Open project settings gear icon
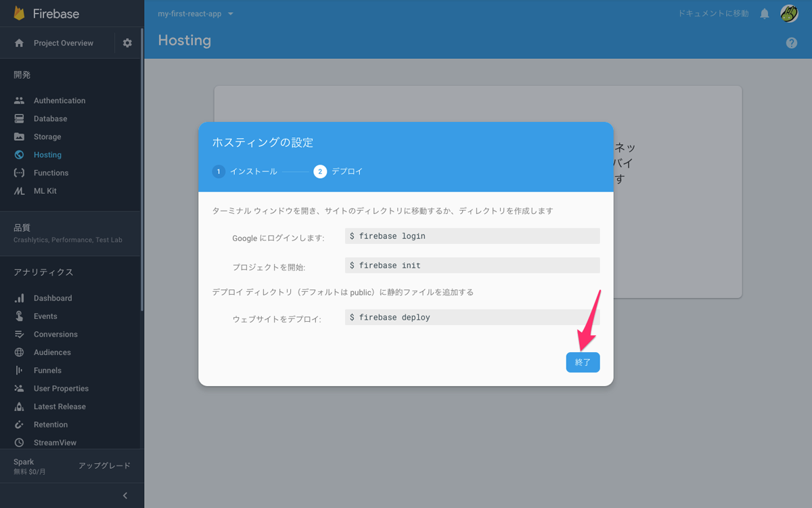 pos(127,43)
